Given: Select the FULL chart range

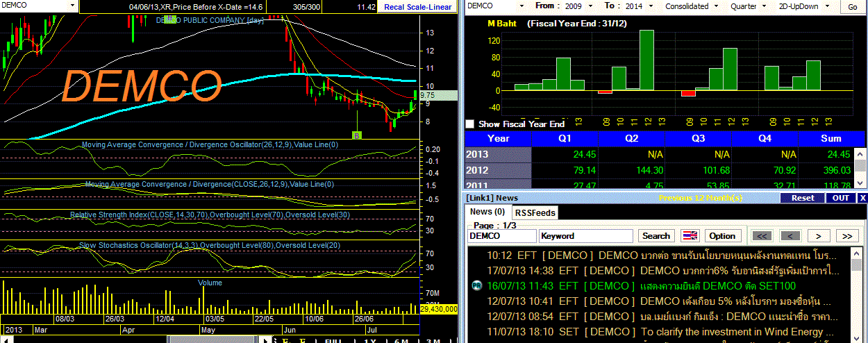Looking at the screenshot, I should click(333, 341).
